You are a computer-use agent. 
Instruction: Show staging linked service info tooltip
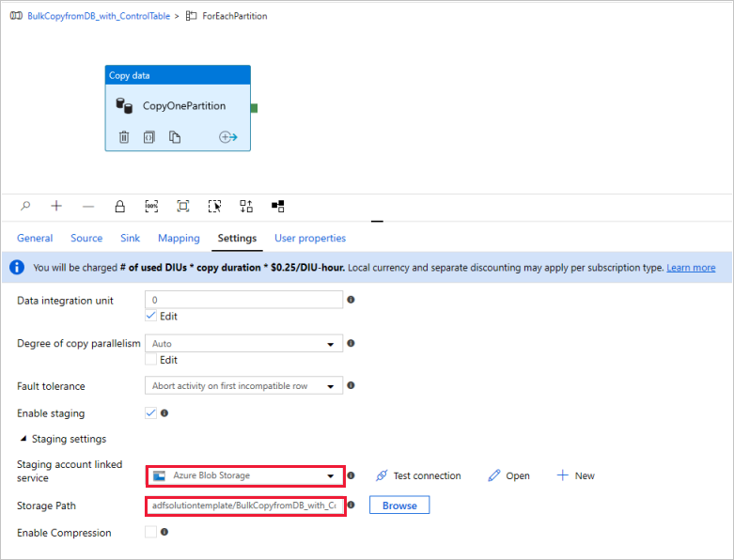pos(351,475)
